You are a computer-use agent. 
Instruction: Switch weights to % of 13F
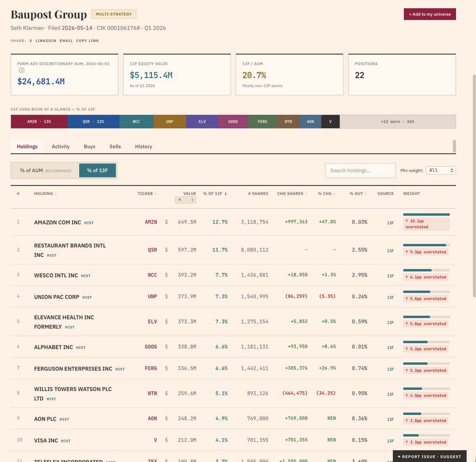tap(98, 170)
